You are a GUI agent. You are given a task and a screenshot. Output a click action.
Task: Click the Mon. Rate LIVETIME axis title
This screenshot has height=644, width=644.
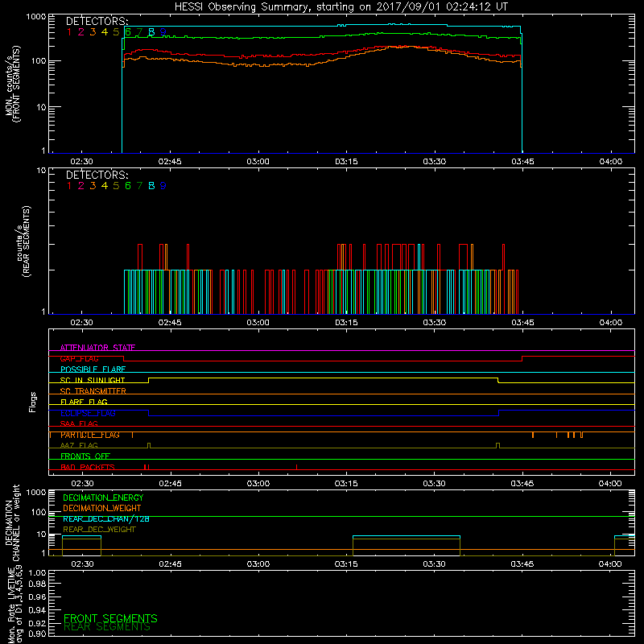15,606
